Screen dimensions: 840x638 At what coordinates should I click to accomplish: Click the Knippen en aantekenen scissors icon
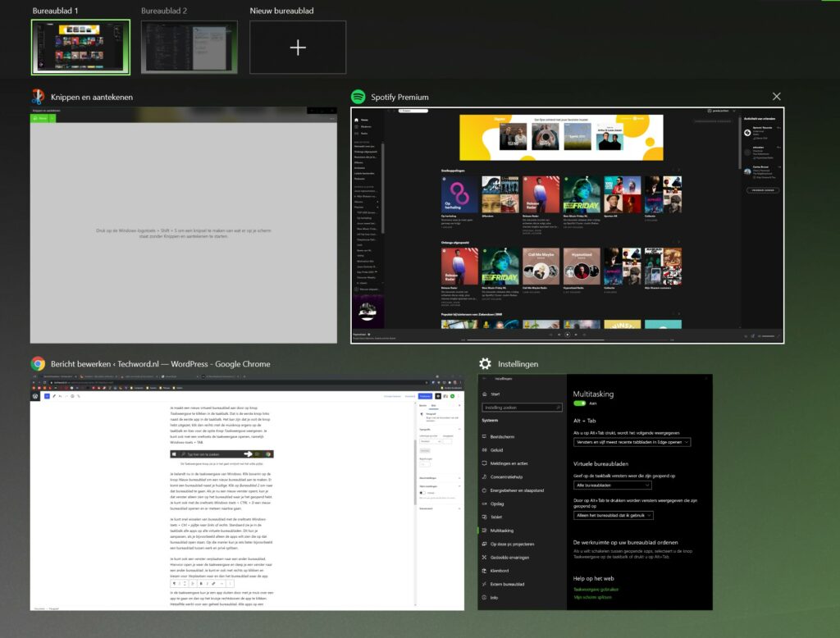(38, 97)
